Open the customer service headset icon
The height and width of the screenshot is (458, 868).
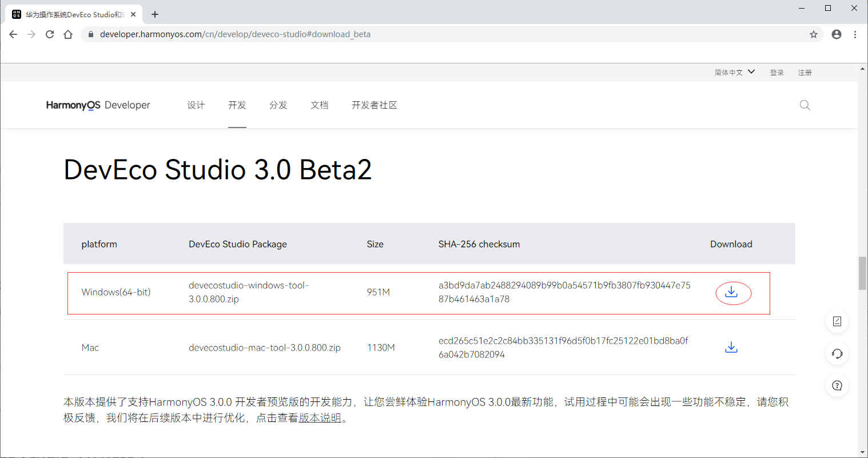(x=837, y=353)
